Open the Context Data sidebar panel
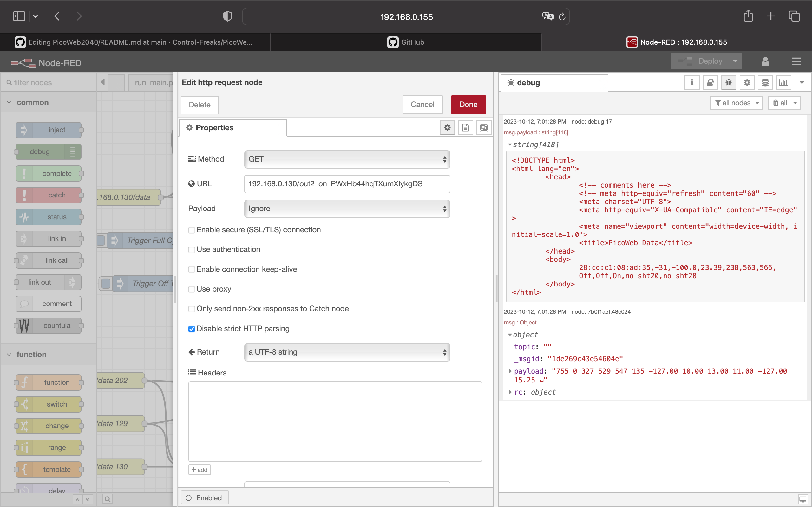 765,82
